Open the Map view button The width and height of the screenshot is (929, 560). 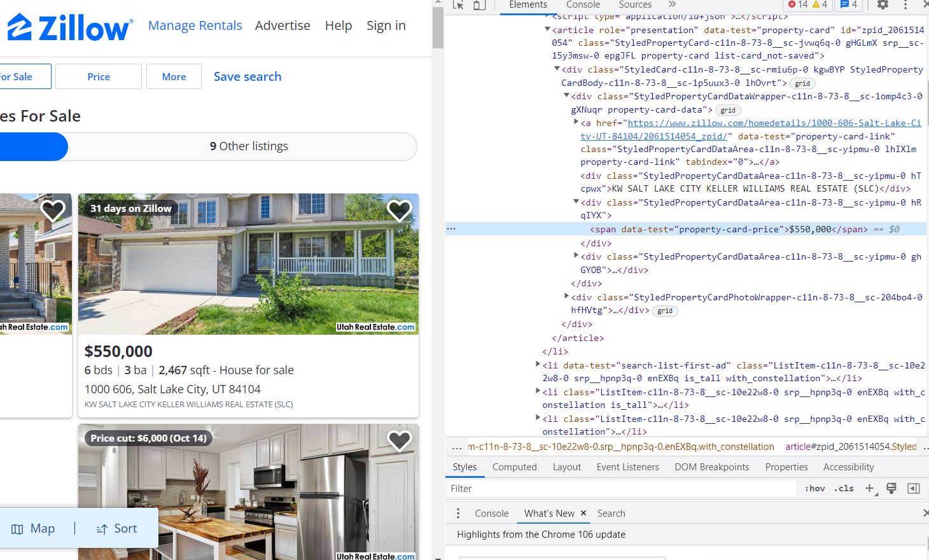point(33,528)
